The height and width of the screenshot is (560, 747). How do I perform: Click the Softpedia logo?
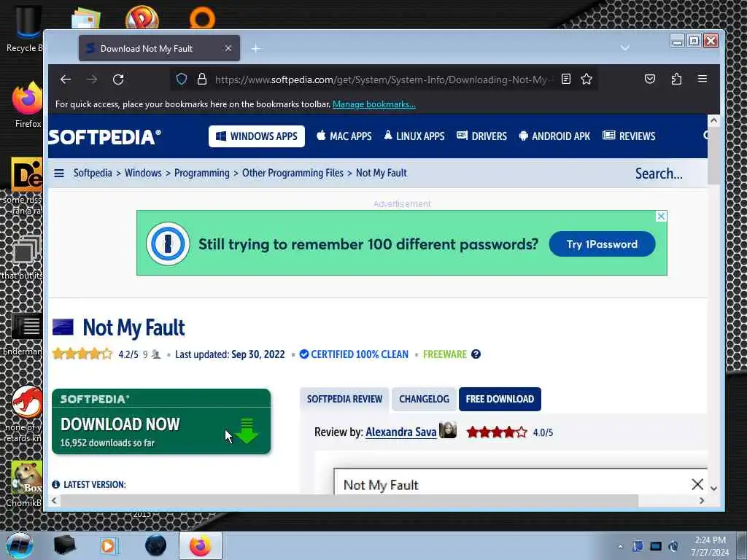click(105, 137)
